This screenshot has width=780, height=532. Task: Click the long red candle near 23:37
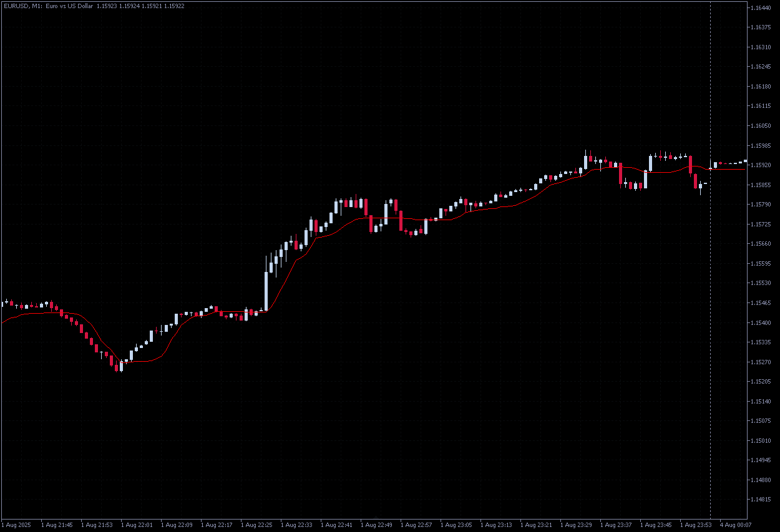621,173
